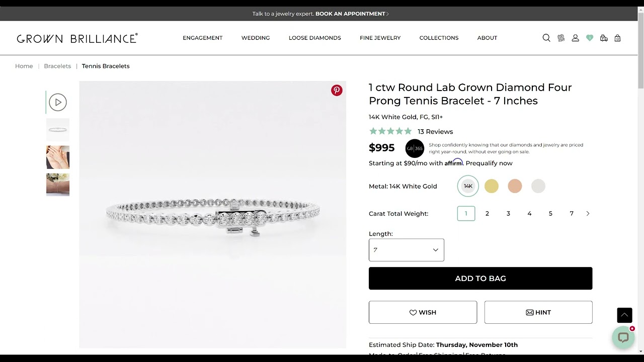Click the order tracking truck icon

coord(604,38)
